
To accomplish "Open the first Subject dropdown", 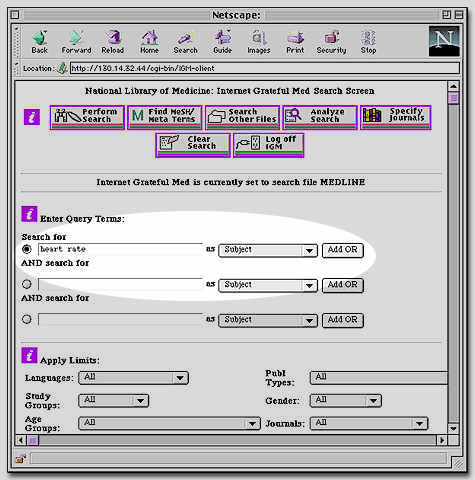I will [x=268, y=250].
